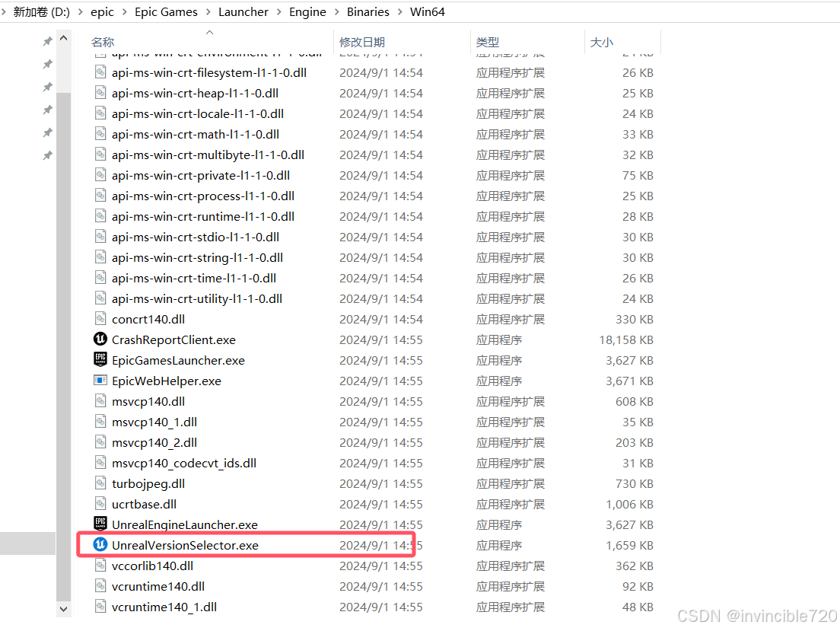Navigate to Epic Games folder in breadcrumb

click(166, 11)
